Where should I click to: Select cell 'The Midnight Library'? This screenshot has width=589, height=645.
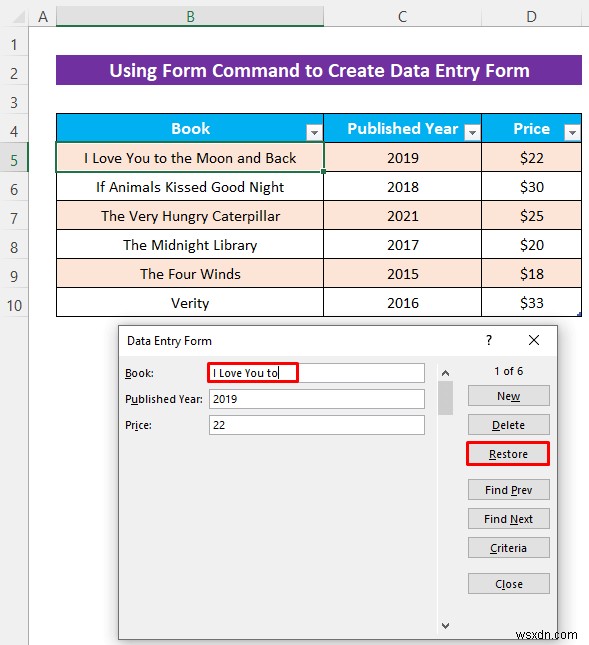190,245
